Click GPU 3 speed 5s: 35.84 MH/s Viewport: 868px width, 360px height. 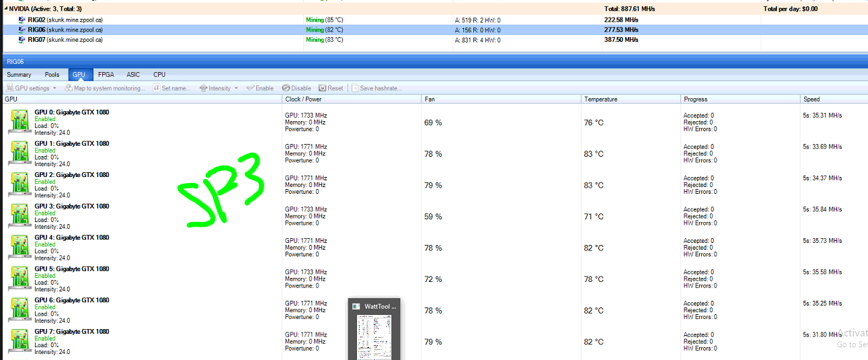point(822,209)
